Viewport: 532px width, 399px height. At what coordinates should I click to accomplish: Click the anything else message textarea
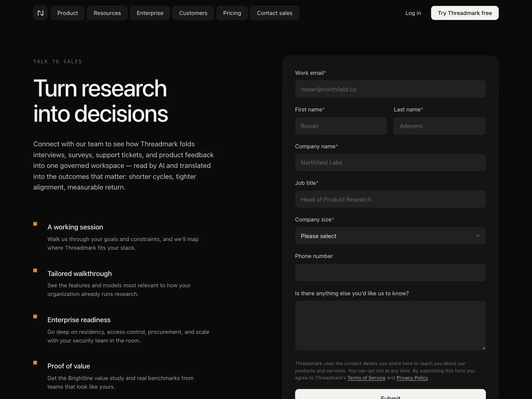pos(390,326)
